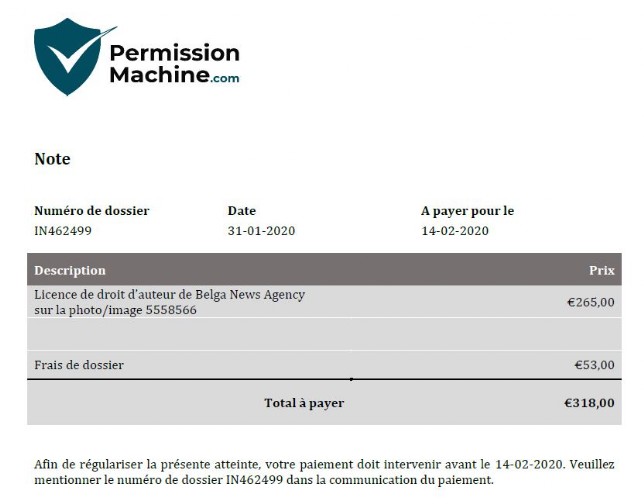Click the A payer pour le label
The height and width of the screenshot is (504, 644).
pos(467,211)
